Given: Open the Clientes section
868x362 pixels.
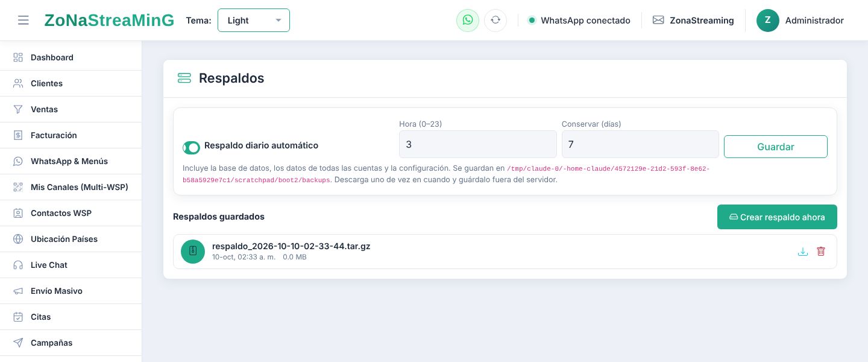Looking at the screenshot, I should click(x=71, y=83).
